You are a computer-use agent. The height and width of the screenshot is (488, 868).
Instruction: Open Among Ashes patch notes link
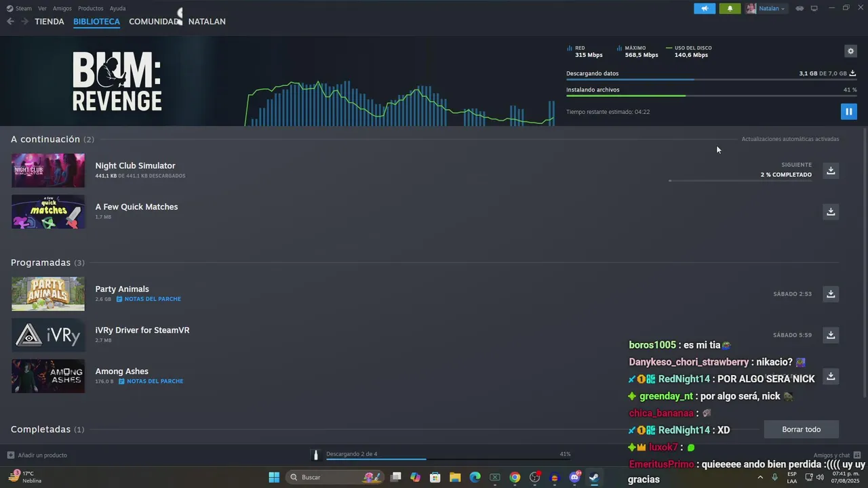[151, 382]
